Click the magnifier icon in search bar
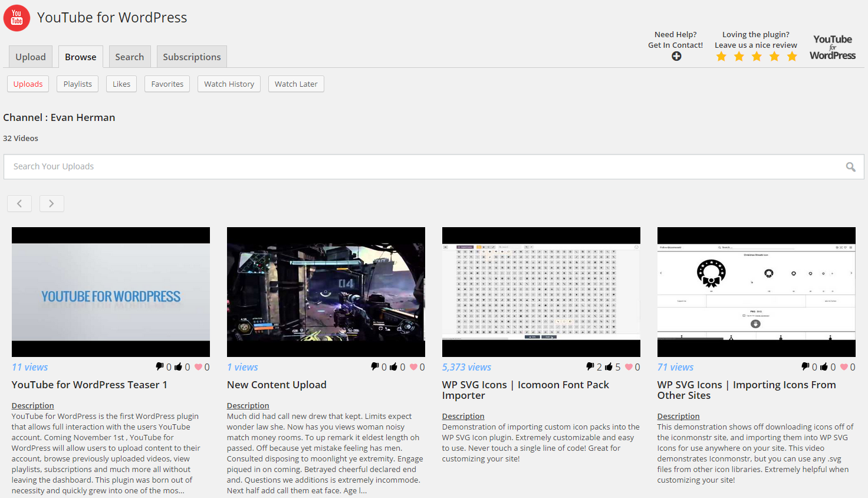The image size is (868, 498). (850, 167)
